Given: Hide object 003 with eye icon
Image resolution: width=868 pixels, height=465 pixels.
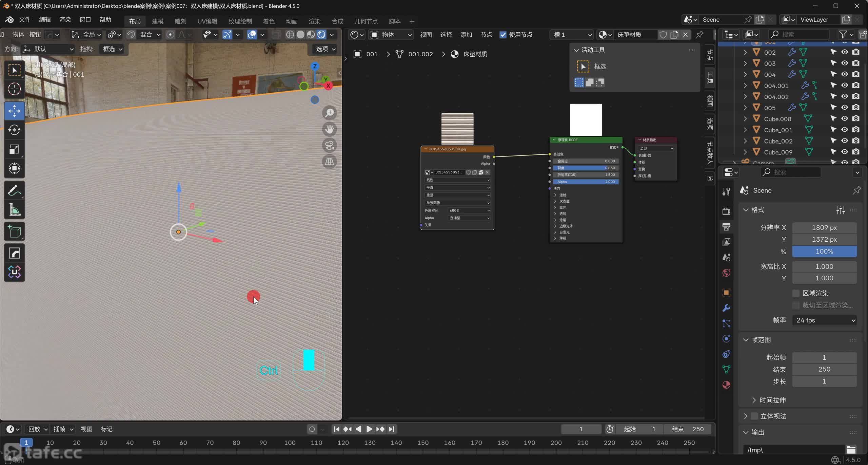Looking at the screenshot, I should (x=845, y=63).
